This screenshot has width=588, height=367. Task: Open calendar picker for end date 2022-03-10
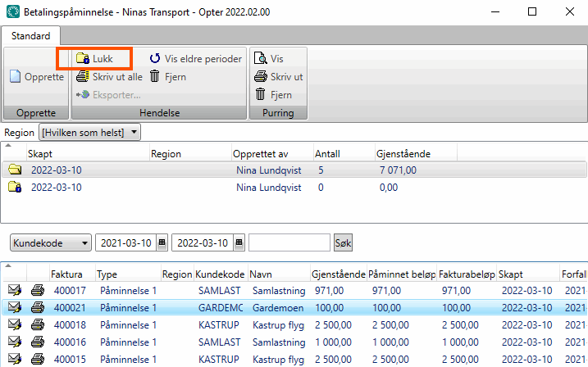pyautogui.click(x=239, y=243)
